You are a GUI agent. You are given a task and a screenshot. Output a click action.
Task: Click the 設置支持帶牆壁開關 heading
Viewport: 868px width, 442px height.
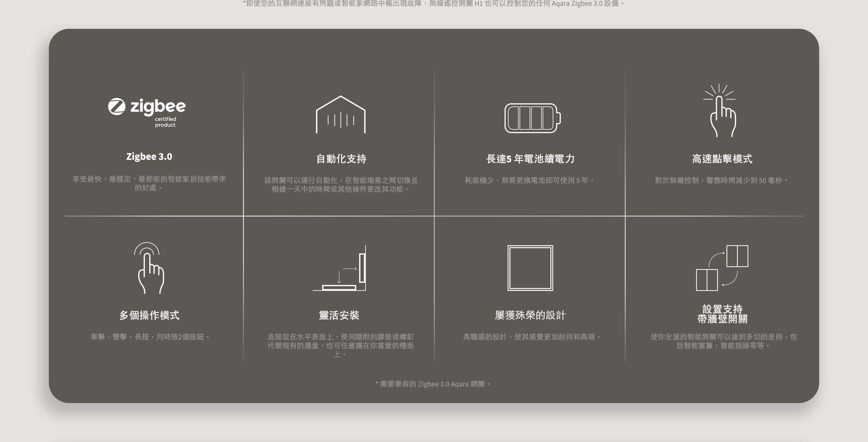[x=722, y=314]
